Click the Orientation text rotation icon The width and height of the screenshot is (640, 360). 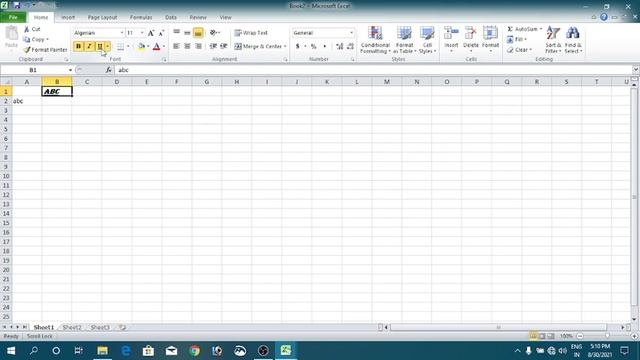213,33
